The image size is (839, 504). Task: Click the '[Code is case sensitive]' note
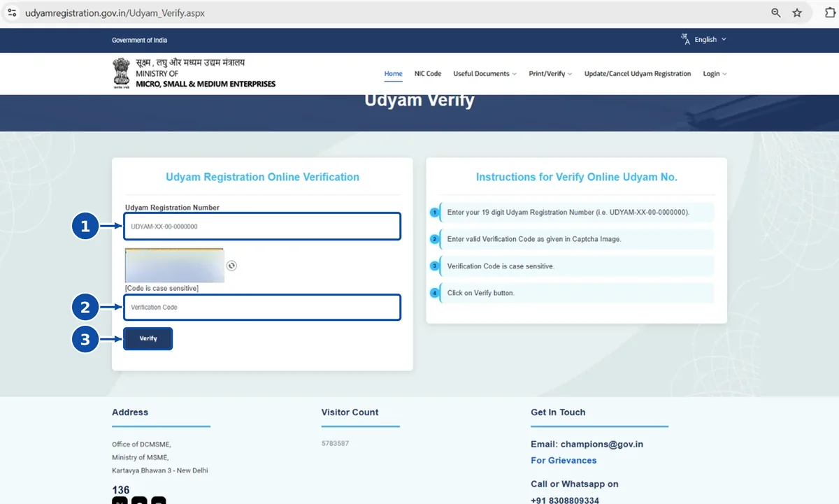162,288
